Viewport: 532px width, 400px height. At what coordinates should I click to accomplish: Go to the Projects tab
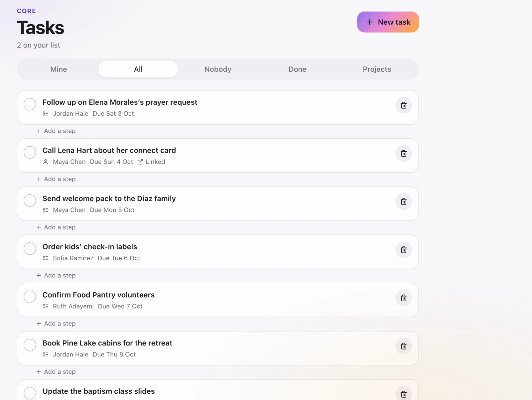pos(377,69)
